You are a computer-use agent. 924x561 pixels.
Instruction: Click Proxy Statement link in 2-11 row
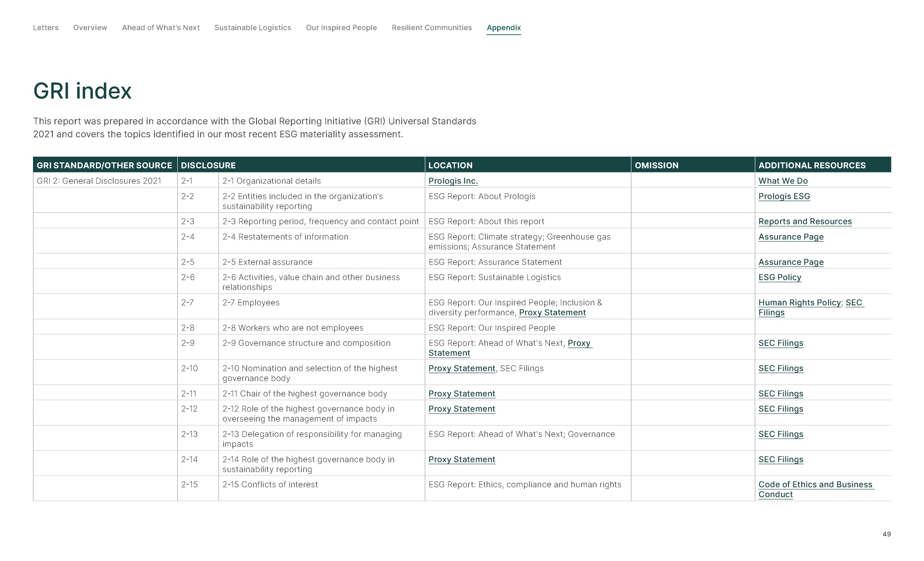[x=462, y=393]
